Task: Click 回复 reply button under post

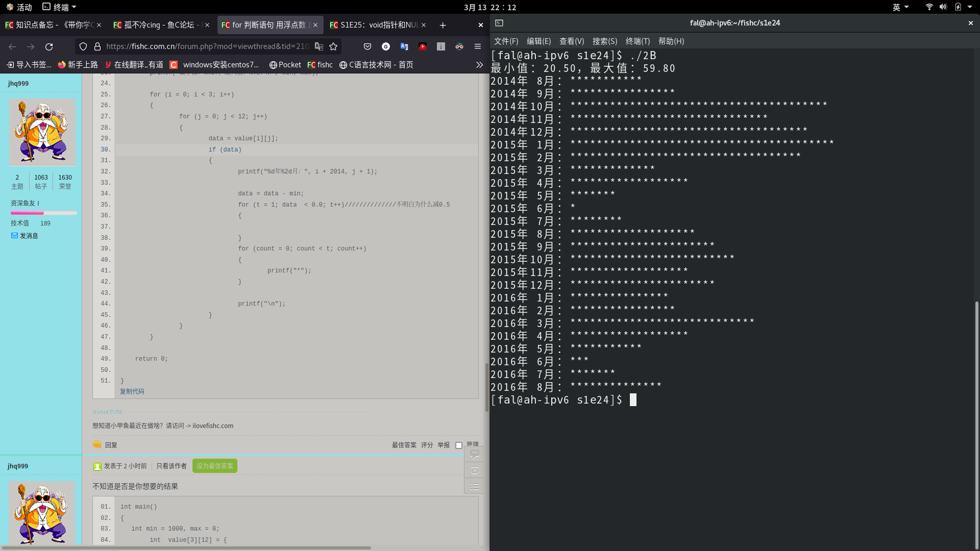Action: pyautogui.click(x=105, y=445)
